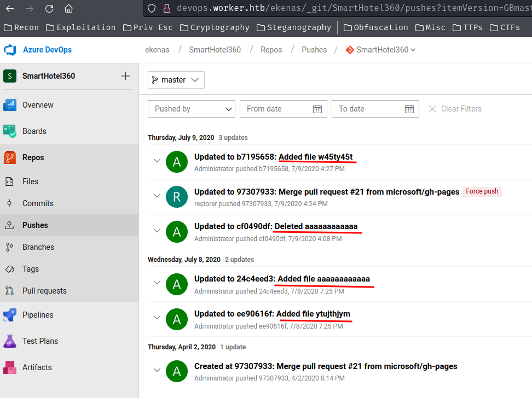Click the browser address bar URL

(x=353, y=8)
